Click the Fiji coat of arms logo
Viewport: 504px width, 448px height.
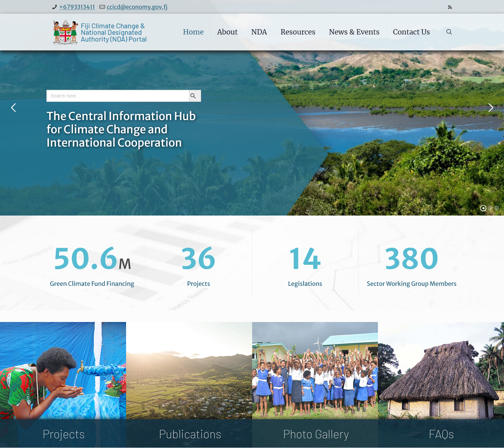(65, 32)
